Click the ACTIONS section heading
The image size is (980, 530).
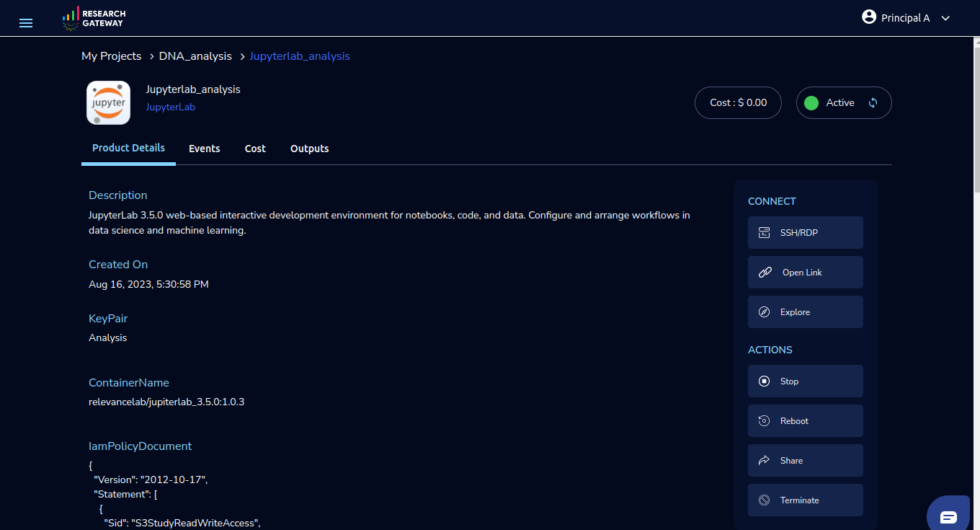pos(770,350)
